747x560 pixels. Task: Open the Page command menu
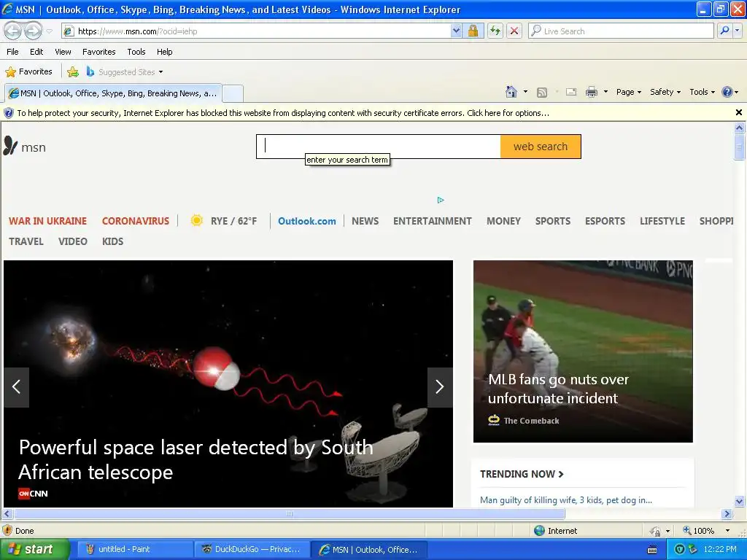click(628, 92)
